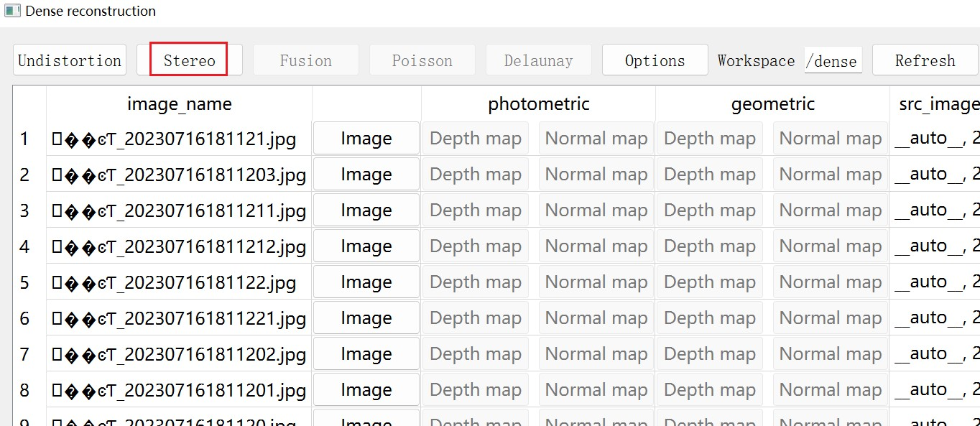Image resolution: width=980 pixels, height=426 pixels.
Task: Open Image for row 1
Action: pyautogui.click(x=366, y=139)
